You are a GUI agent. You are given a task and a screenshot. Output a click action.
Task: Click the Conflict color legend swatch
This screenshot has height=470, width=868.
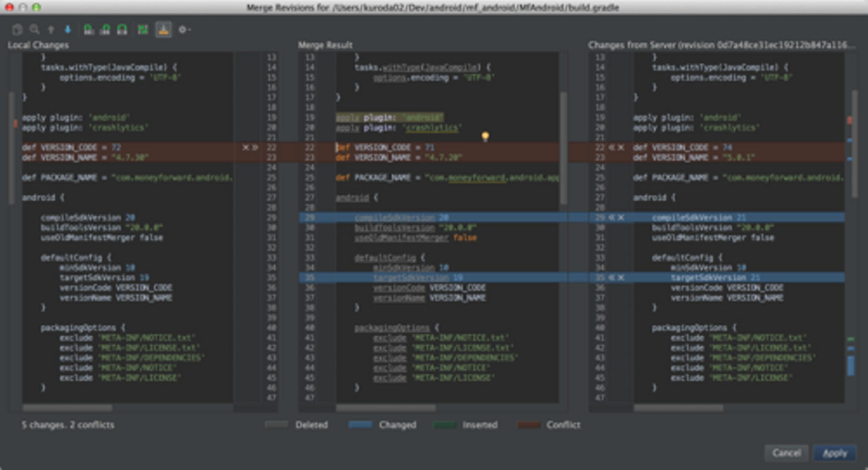coord(529,425)
